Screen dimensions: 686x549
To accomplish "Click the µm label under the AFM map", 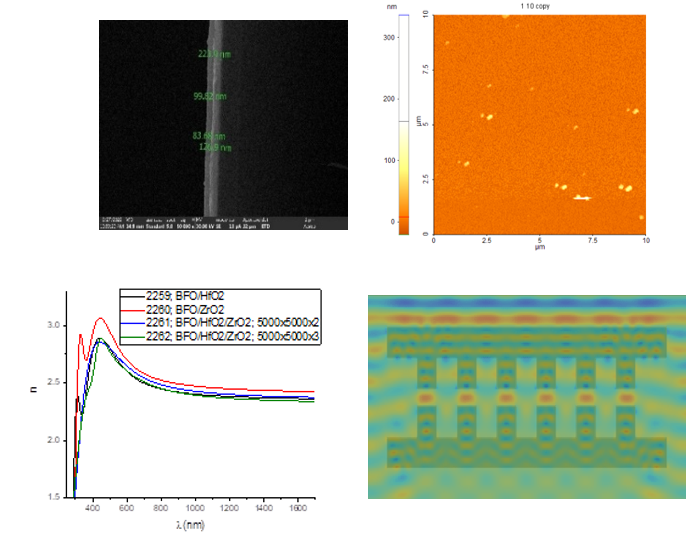I will point(539,246).
